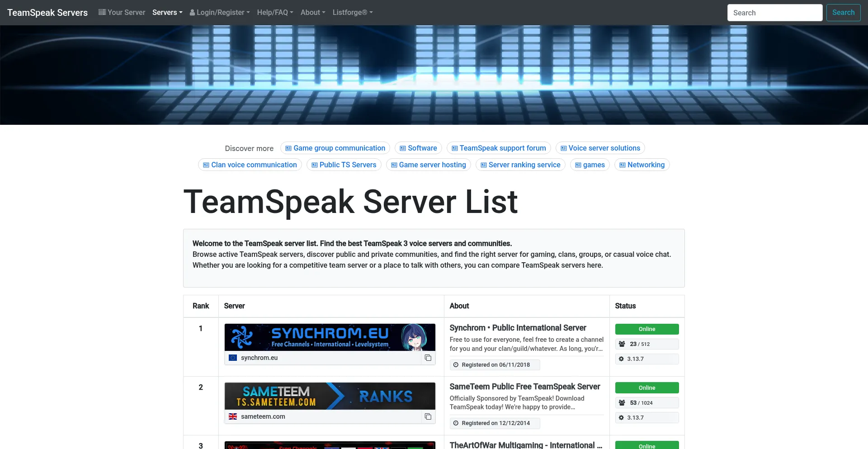Open the About dropdown menu

point(313,13)
